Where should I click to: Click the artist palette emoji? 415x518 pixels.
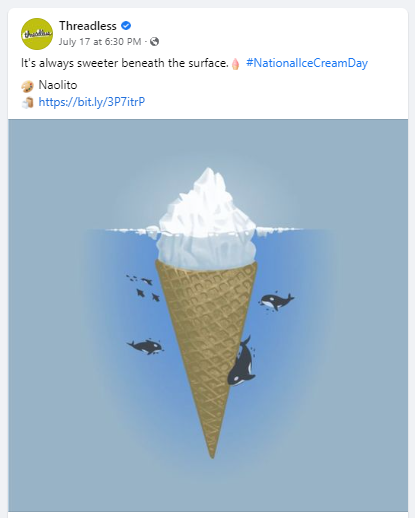[x=27, y=86]
